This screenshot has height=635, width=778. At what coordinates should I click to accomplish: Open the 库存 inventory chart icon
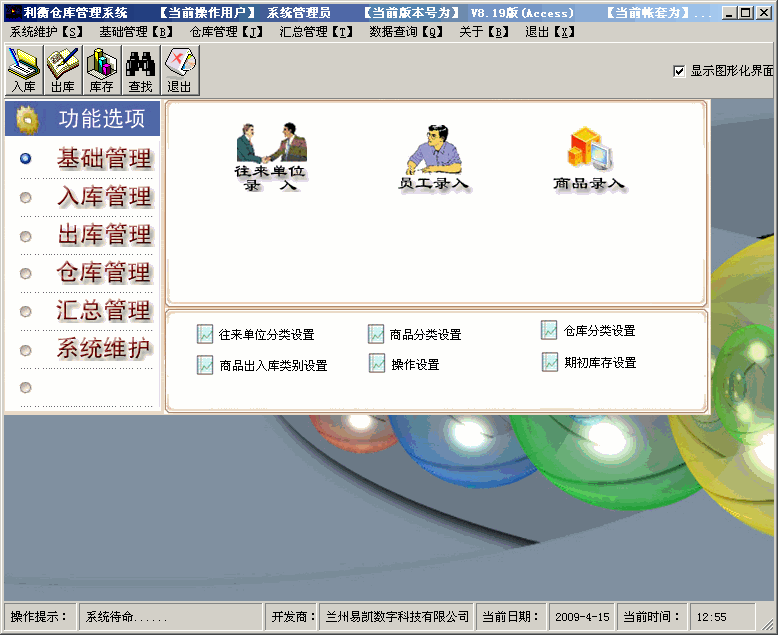click(x=101, y=70)
